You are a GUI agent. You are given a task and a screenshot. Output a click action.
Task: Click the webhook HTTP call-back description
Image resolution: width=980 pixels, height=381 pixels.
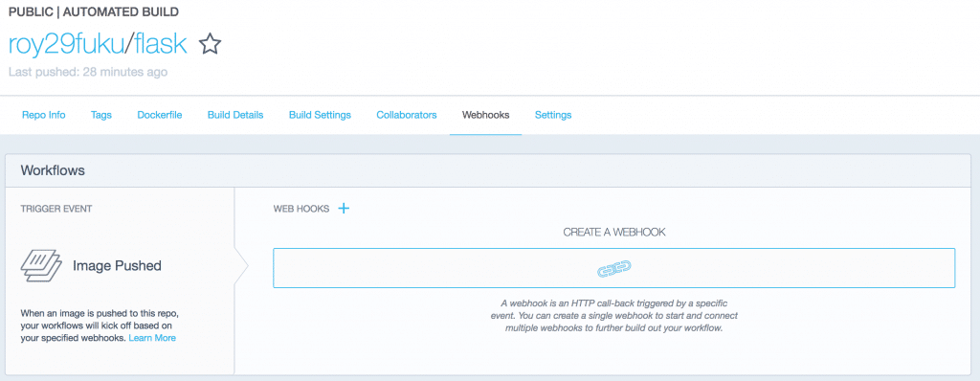coord(613,315)
